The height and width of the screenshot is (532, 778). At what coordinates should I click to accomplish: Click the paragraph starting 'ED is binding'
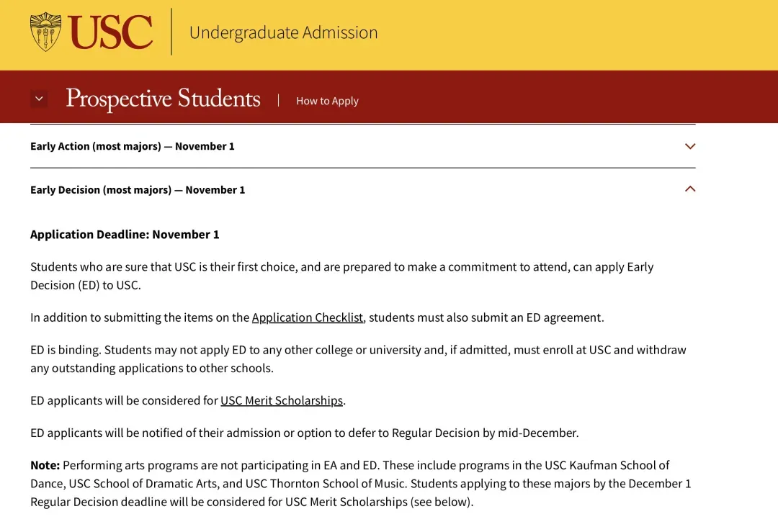click(x=358, y=359)
